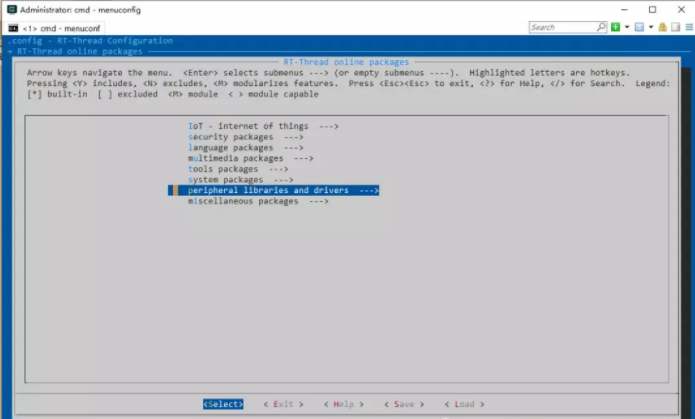
Task: Click the magnifier icon in the Search box
Action: point(601,27)
